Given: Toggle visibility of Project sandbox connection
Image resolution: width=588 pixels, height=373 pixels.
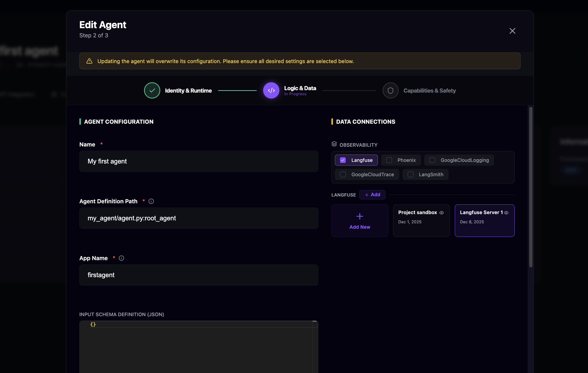Looking at the screenshot, I should (442, 213).
